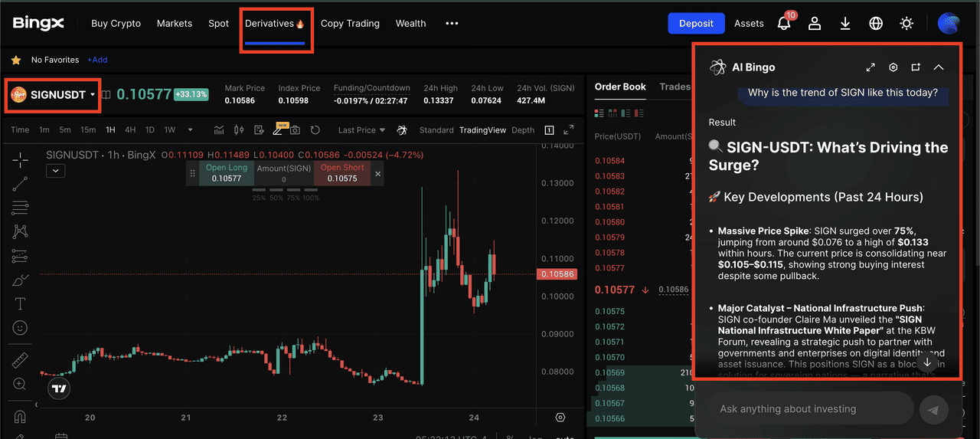980x439 pixels.
Task: Add a favorite with +Add link
Action: point(97,60)
